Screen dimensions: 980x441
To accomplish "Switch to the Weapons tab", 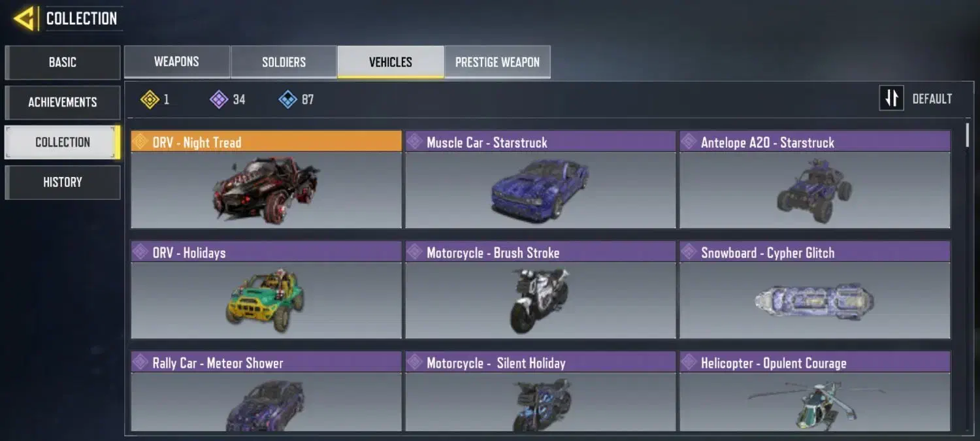I will point(176,62).
